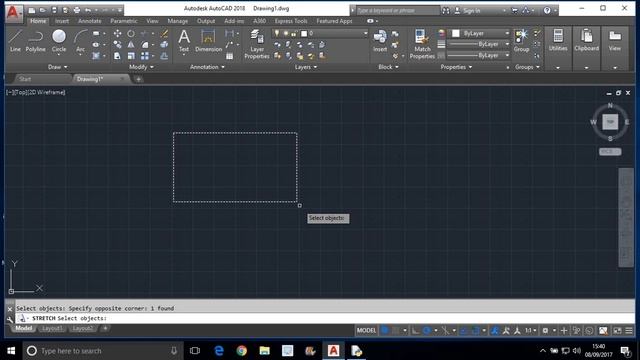This screenshot has height=360, width=640.
Task: Expand the Properties panel
Action: (456, 67)
